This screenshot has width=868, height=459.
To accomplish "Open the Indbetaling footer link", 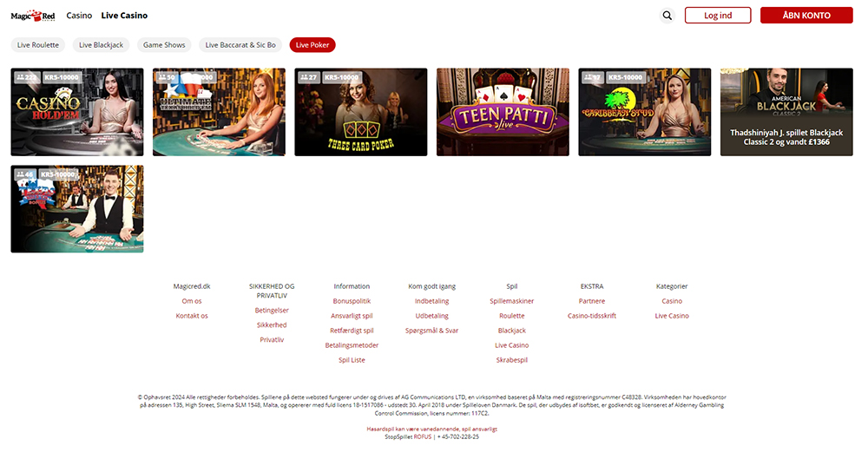I will tap(431, 301).
